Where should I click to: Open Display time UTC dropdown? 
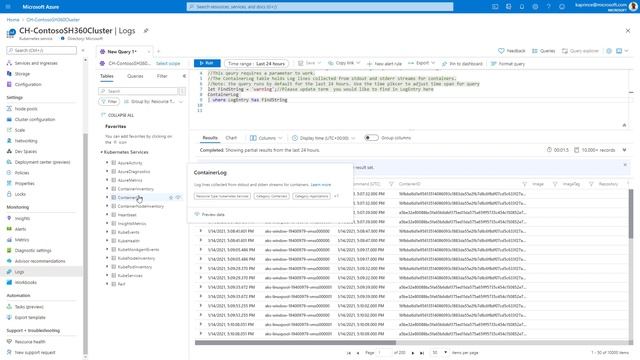(323, 138)
